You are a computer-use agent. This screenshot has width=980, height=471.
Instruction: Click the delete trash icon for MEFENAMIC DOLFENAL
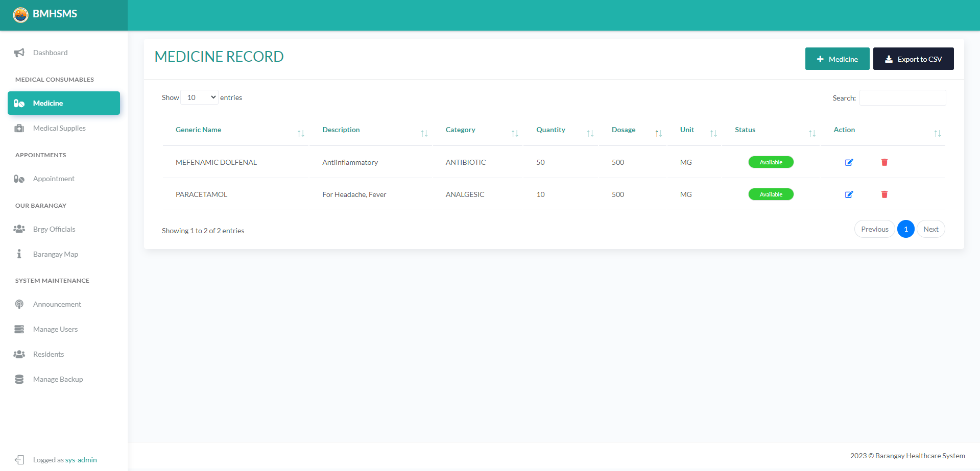pos(885,162)
